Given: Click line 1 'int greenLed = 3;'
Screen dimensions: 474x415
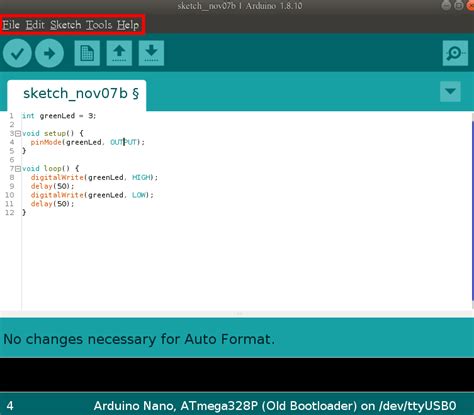Looking at the screenshot, I should tap(59, 116).
